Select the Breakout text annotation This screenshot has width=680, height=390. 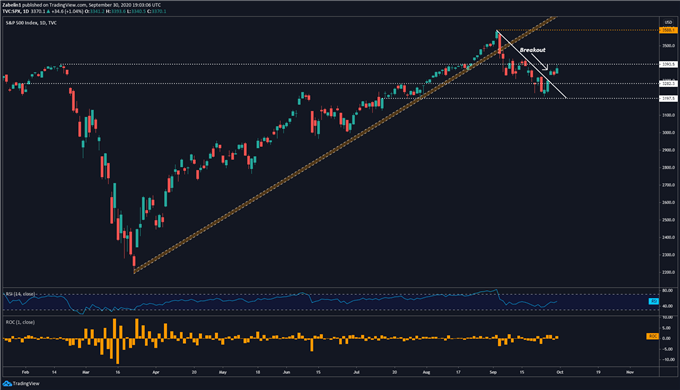click(533, 50)
